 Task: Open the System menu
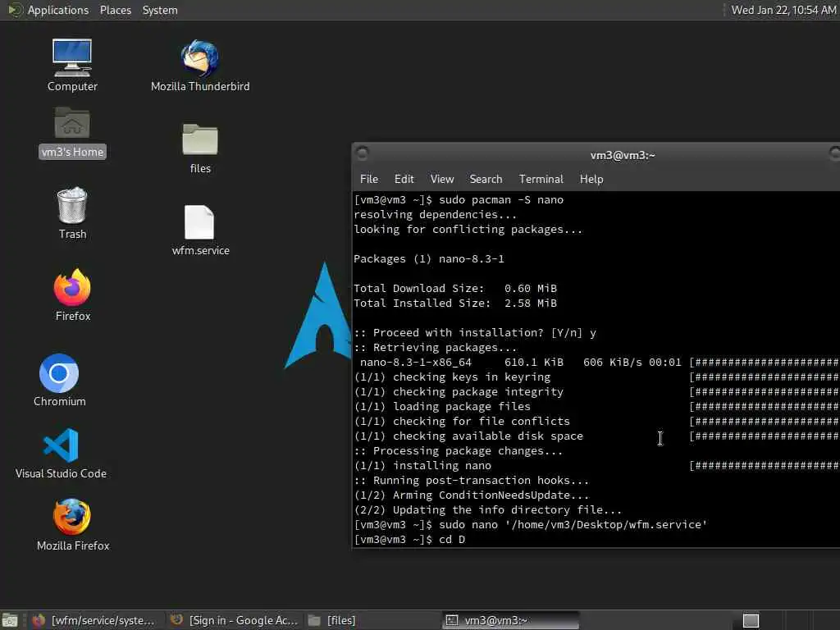tap(160, 10)
